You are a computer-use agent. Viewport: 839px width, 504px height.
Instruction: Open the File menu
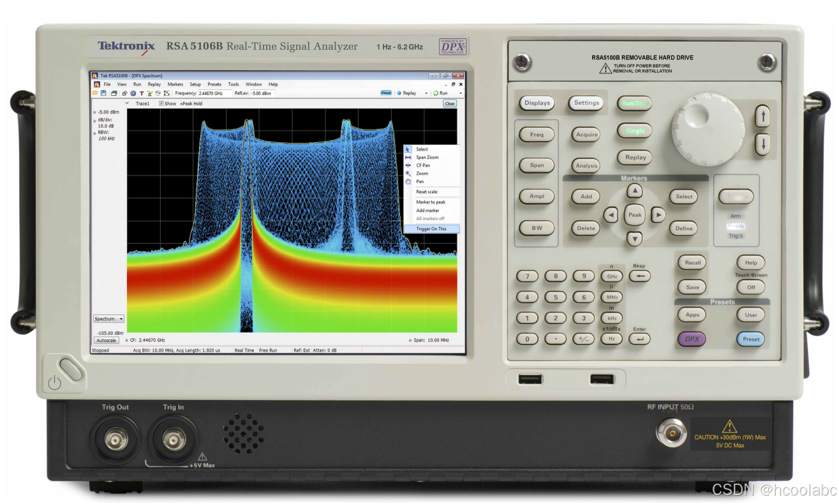click(107, 84)
